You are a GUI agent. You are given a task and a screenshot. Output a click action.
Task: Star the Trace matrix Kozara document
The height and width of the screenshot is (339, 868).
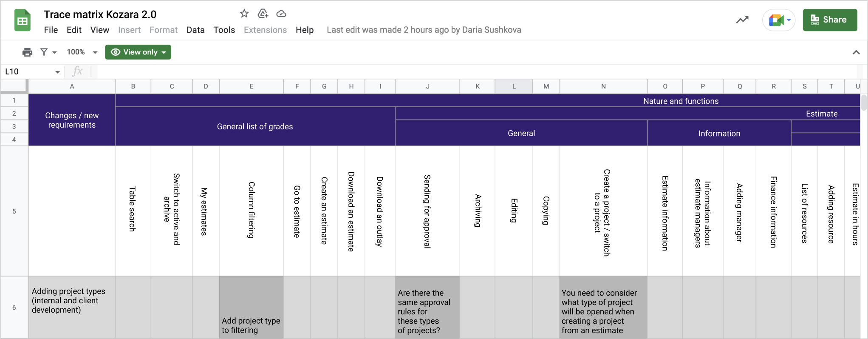(244, 14)
